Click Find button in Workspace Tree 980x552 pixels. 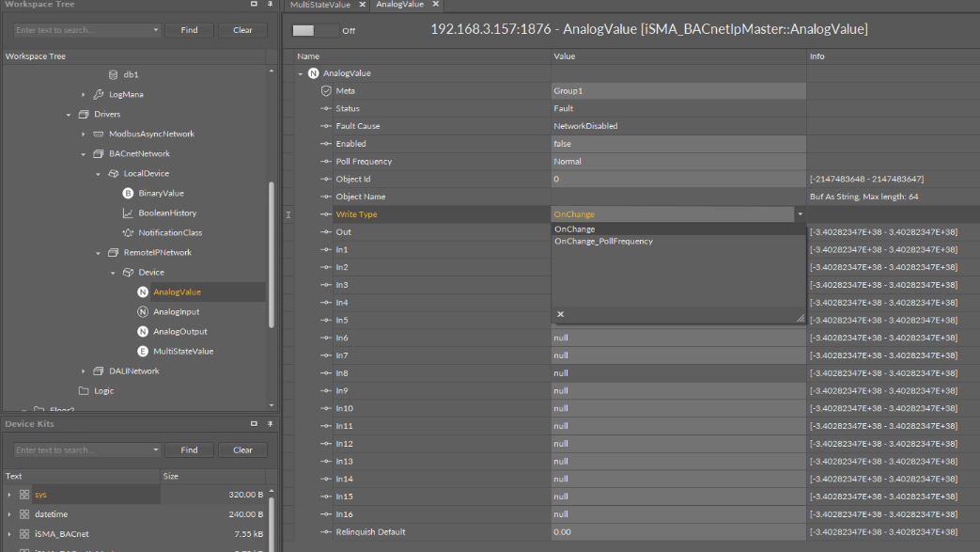(189, 30)
